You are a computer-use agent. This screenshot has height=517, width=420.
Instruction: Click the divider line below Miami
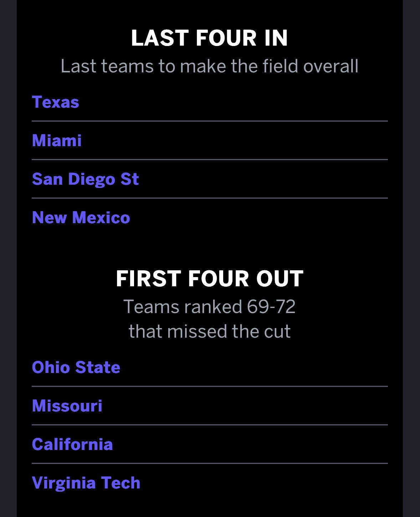210,160
